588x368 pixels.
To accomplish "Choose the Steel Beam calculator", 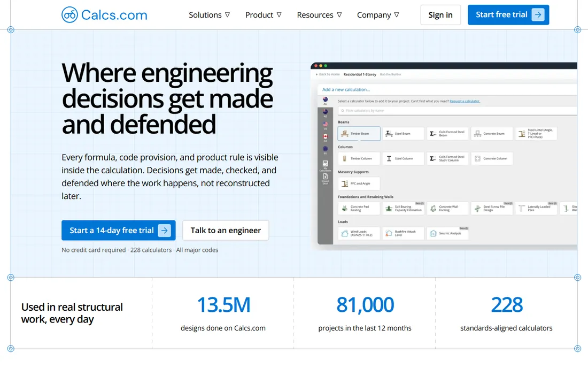I will [403, 134].
